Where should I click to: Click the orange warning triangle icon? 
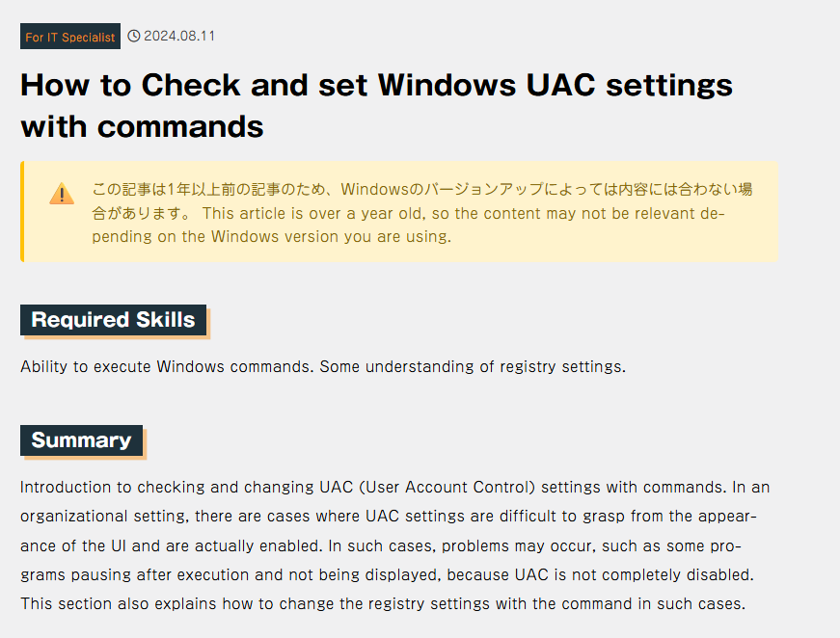tap(62, 194)
